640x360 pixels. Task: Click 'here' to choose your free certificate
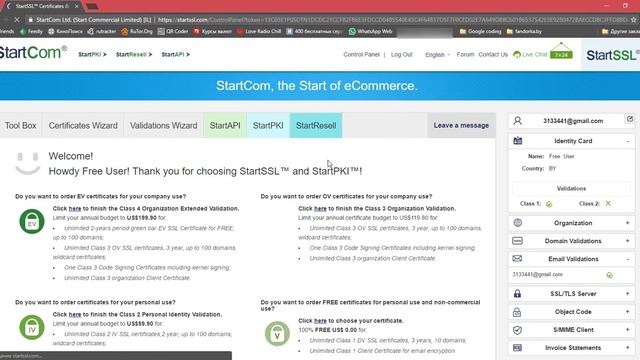(x=320, y=321)
